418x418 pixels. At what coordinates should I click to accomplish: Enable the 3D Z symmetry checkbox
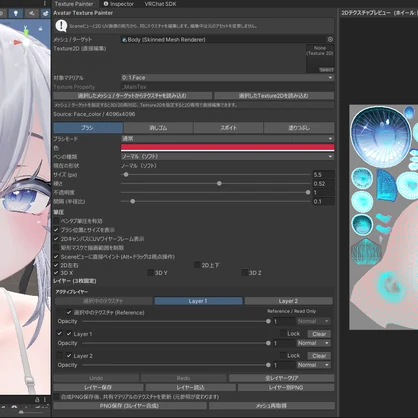245,273
